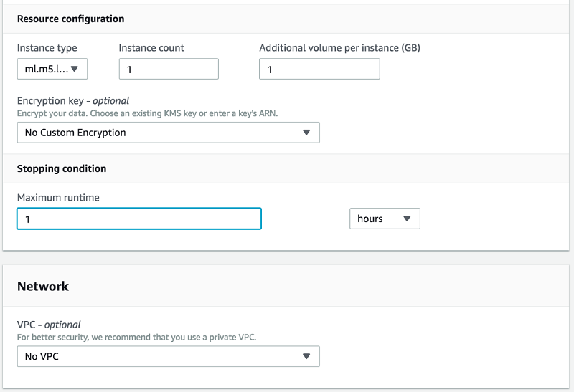
Task: Click the Instance type label
Action: pos(47,48)
